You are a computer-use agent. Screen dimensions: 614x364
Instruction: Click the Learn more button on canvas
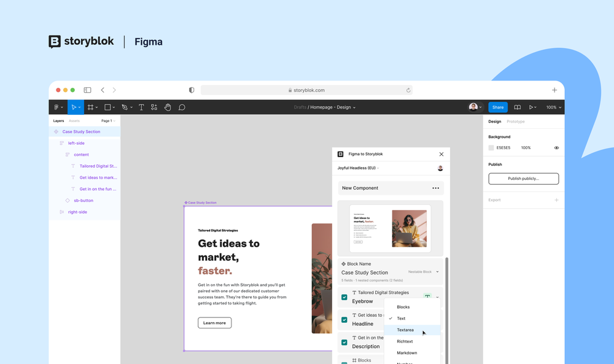coord(214,323)
